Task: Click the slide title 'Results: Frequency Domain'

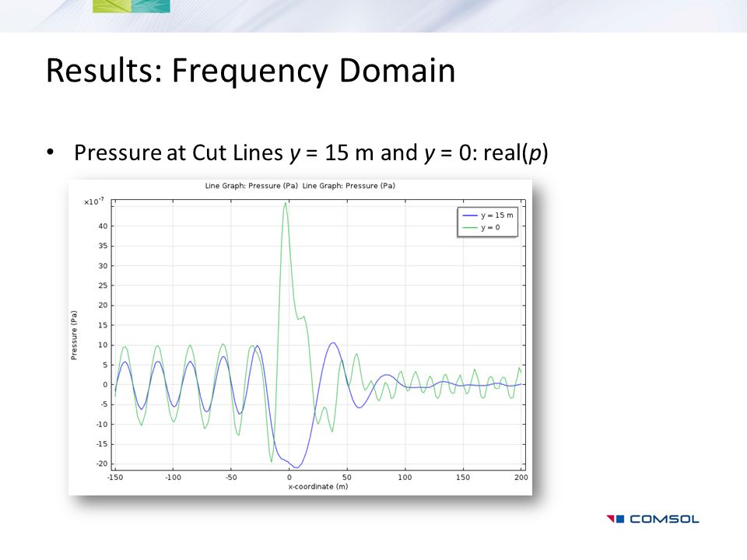Action: pos(251,71)
